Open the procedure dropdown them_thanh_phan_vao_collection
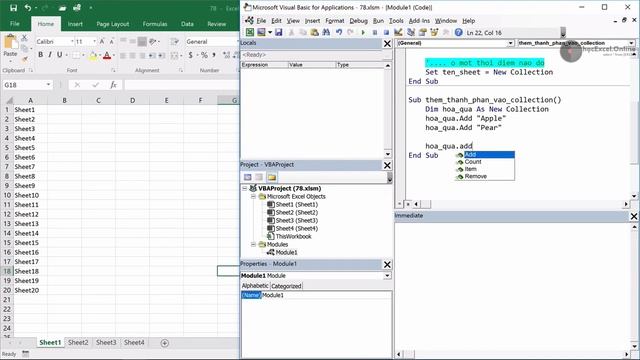This screenshot has height=360, width=640. pyautogui.click(x=631, y=43)
